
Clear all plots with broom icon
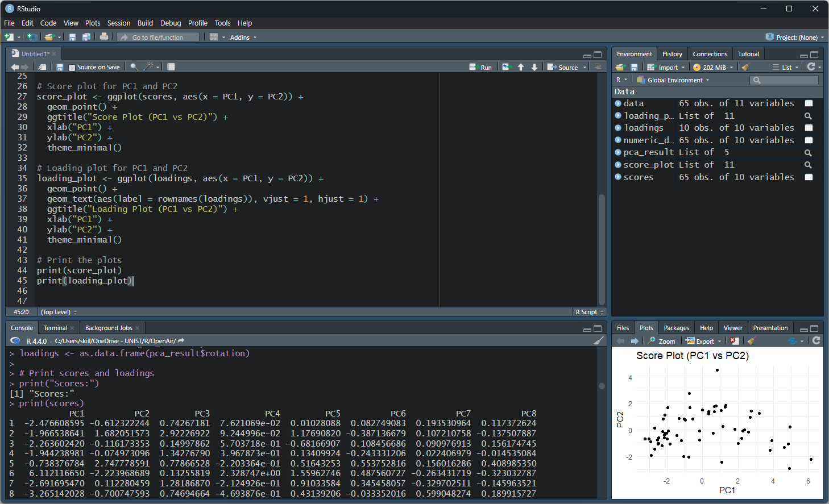coord(752,341)
